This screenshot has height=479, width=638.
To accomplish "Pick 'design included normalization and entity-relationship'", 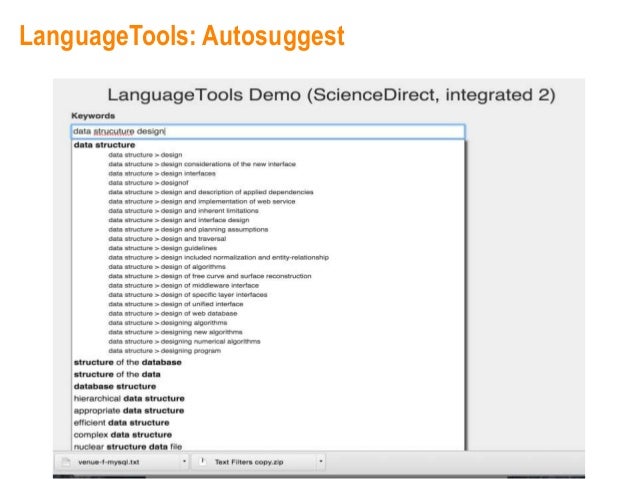I will (x=218, y=258).
